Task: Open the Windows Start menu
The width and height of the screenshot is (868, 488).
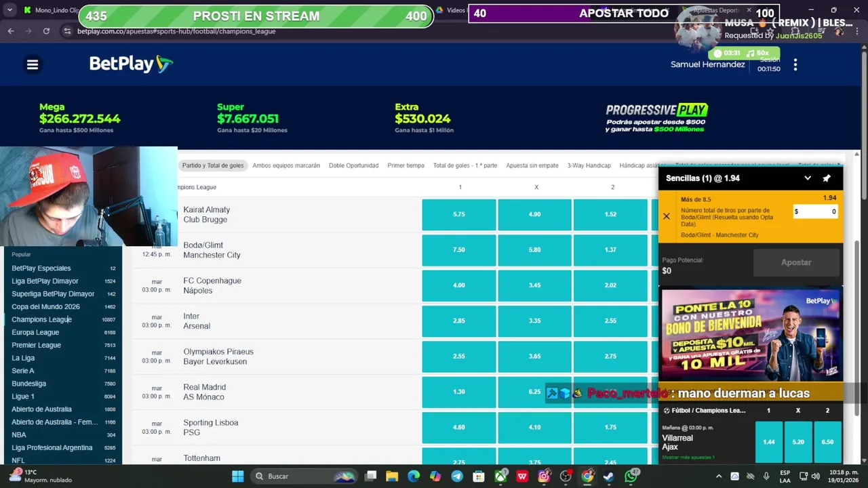Action: [238, 476]
